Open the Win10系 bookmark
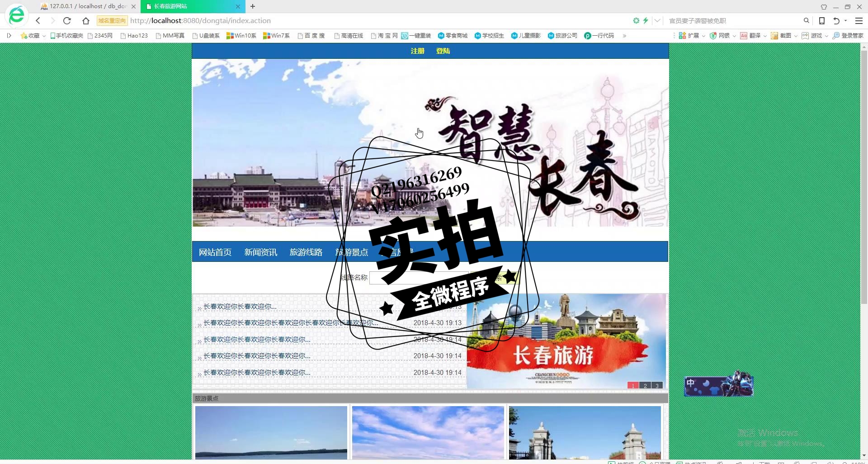 (241, 36)
